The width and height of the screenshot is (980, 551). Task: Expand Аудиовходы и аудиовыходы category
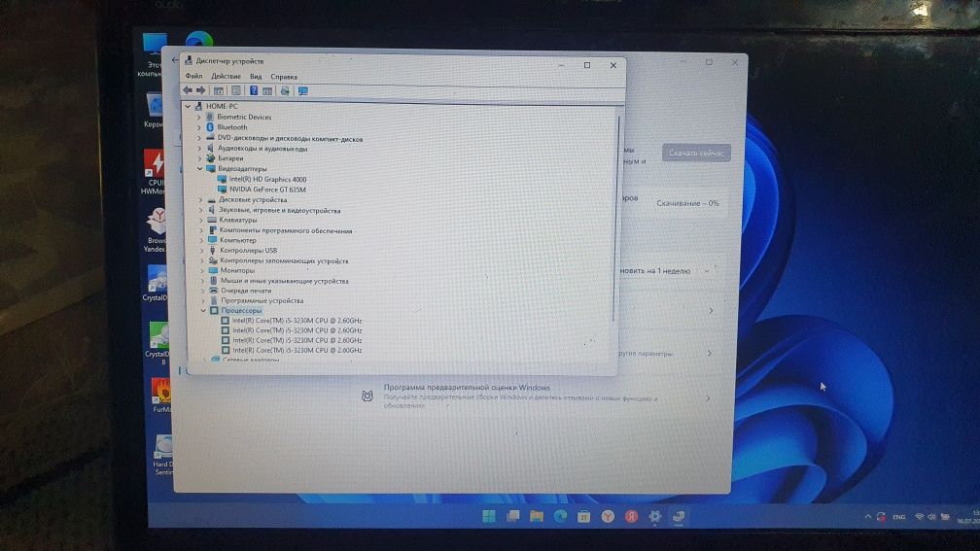199,149
